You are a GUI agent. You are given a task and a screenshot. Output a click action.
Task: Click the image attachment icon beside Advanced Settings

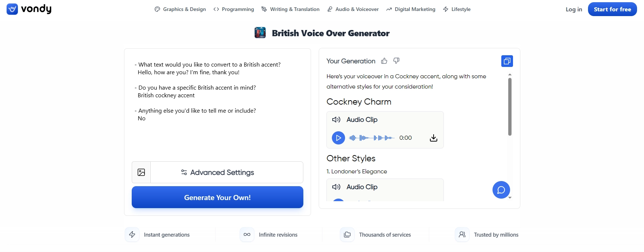[141, 172]
